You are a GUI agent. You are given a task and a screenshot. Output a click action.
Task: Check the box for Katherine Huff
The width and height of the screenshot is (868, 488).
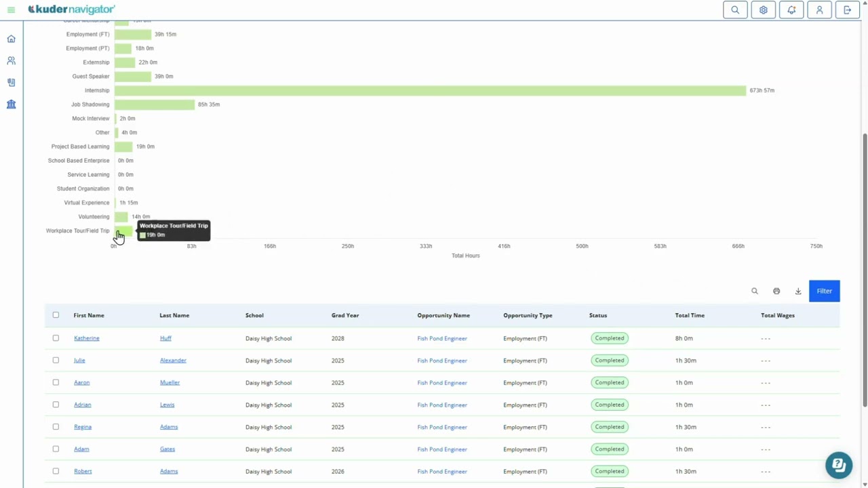[x=56, y=338]
